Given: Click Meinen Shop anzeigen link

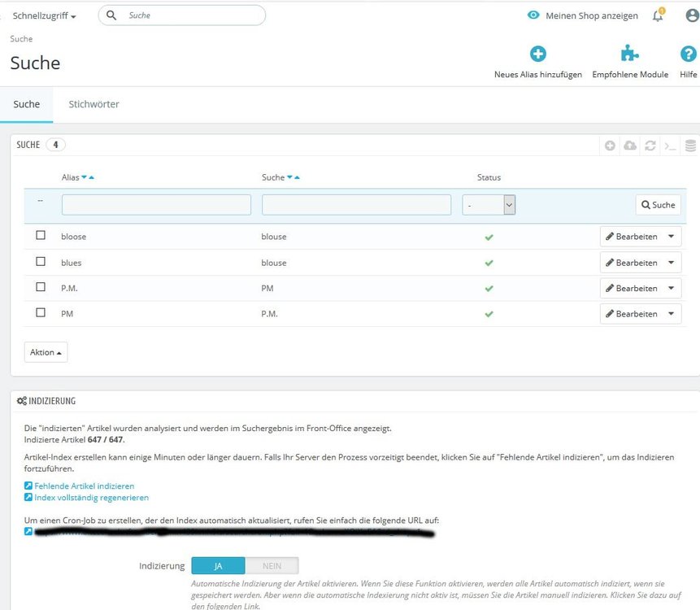Looking at the screenshot, I should tap(592, 15).
